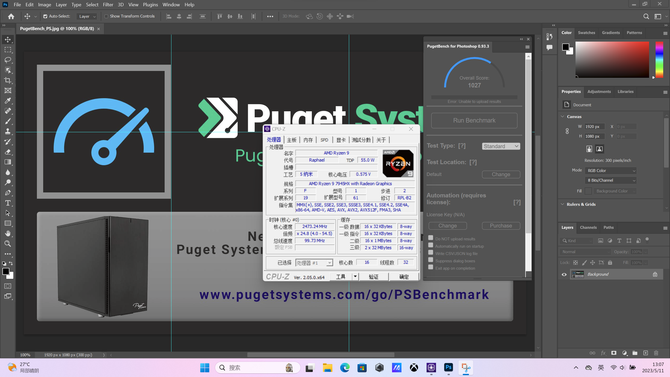Select the Horizontal Type tool
Screen dimensions: 670x377
point(8,203)
